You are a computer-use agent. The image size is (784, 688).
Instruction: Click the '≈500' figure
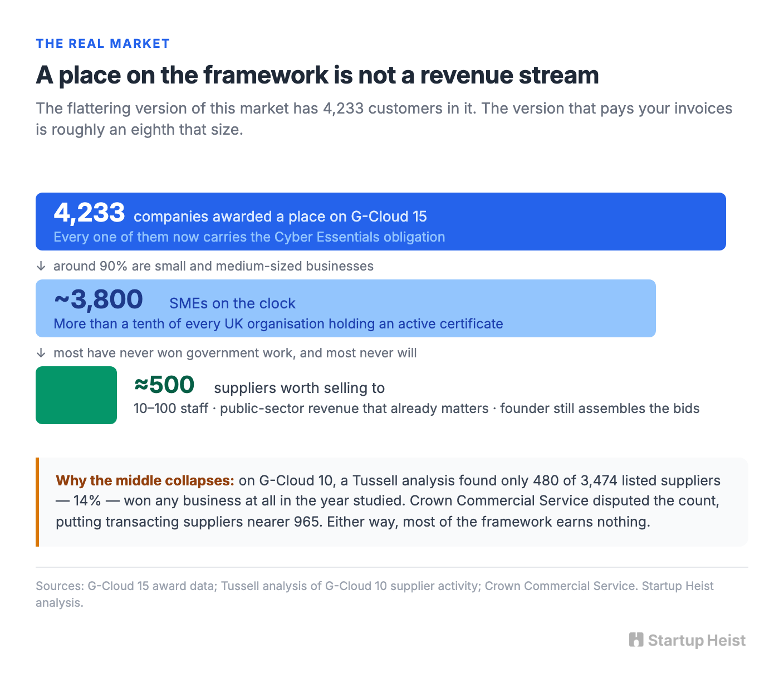(164, 385)
